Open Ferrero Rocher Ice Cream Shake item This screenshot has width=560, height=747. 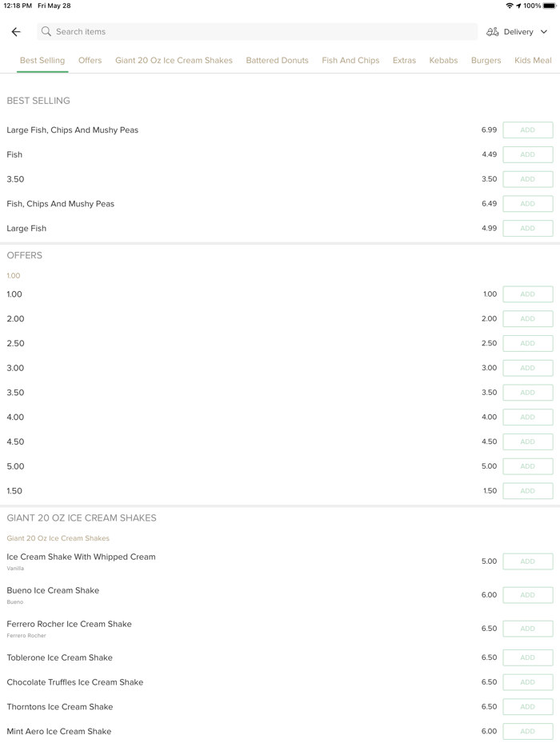pyautogui.click(x=69, y=625)
